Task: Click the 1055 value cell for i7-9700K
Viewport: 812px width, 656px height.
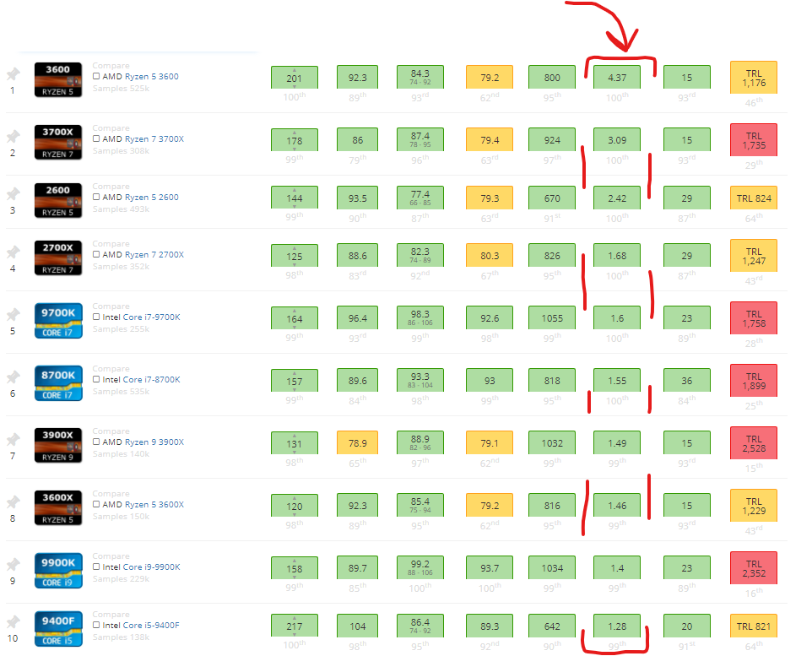Action: 551,318
